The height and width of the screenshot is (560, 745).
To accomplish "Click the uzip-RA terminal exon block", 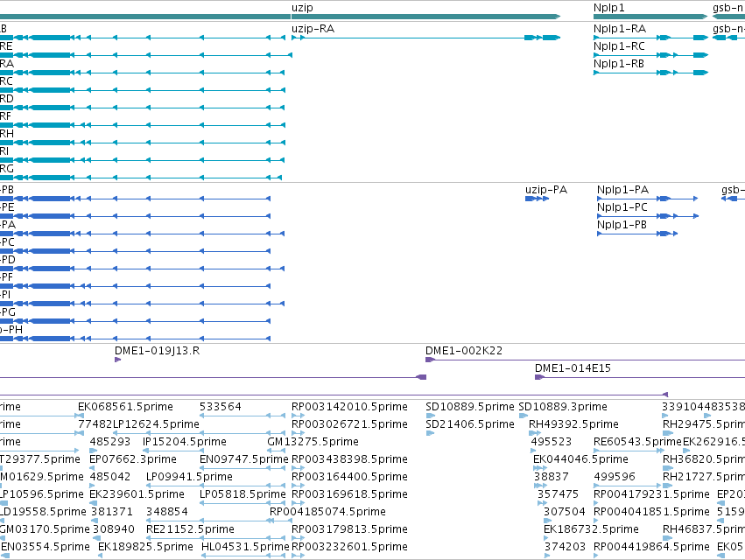I will pos(552,38).
